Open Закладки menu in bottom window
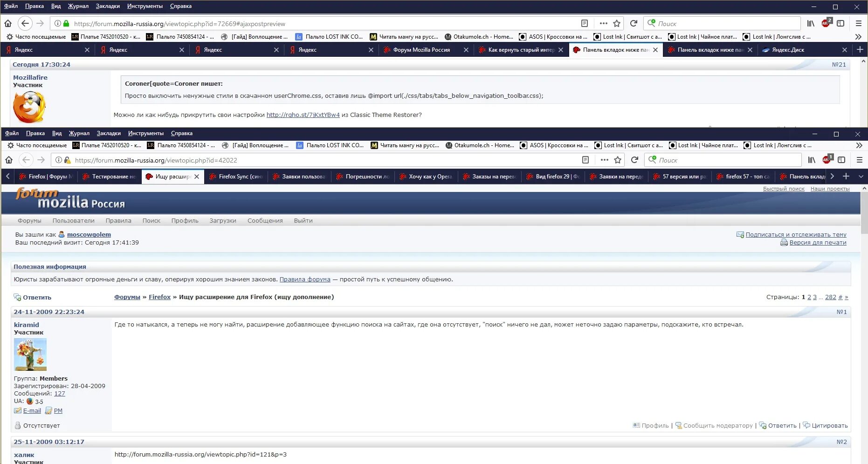Screen dimensions: 868x464 point(109,133)
